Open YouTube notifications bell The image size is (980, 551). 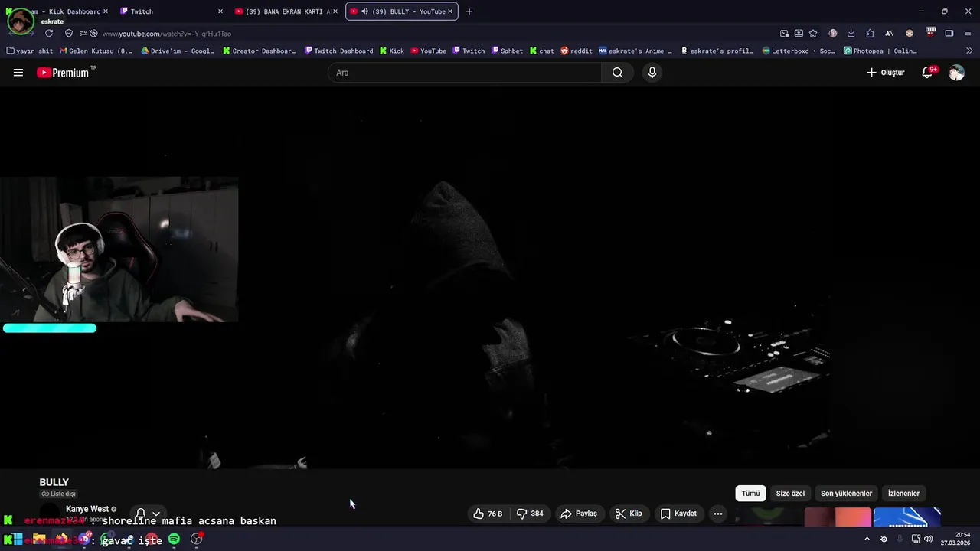(927, 73)
